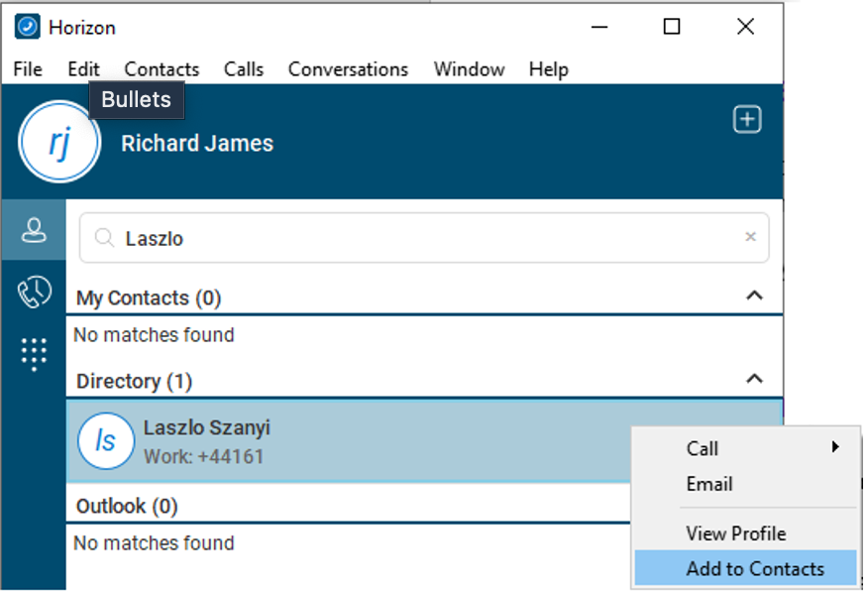Open the Window menu
Screen dimensions: 868x597
469,69
